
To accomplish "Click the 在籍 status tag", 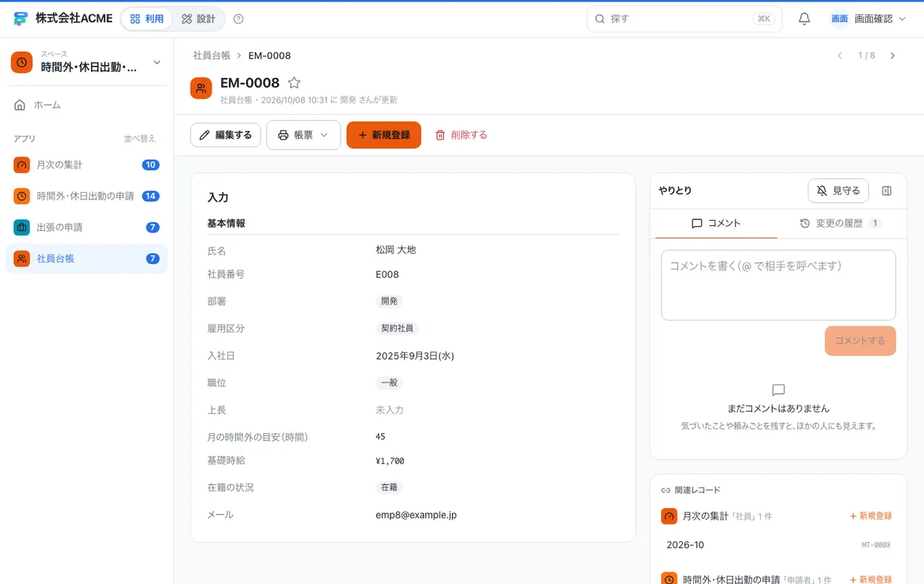I will [389, 487].
